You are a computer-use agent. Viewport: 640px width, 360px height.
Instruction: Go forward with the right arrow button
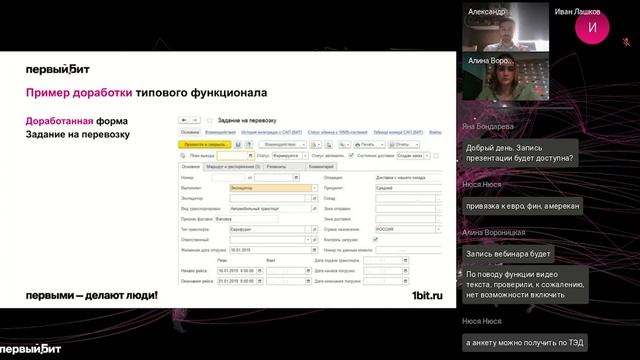pyautogui.click(x=195, y=120)
